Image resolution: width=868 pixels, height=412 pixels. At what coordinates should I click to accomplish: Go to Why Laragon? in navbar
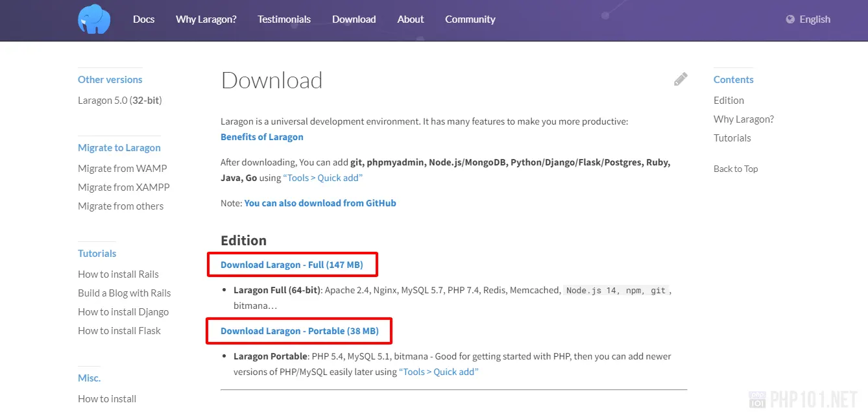pos(206,19)
